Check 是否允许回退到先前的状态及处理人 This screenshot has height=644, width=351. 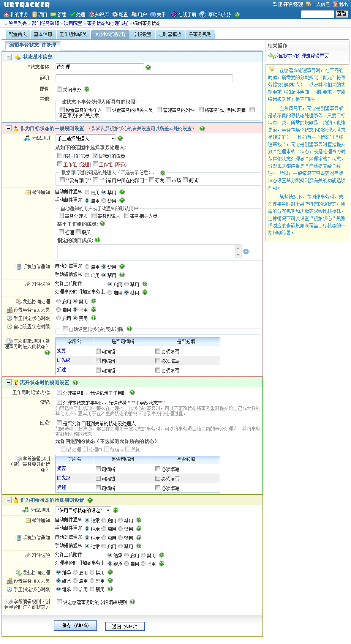point(59,423)
